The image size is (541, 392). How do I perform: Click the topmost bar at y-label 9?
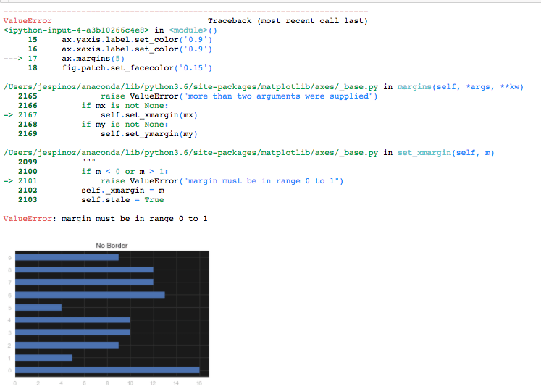[x=67, y=257]
